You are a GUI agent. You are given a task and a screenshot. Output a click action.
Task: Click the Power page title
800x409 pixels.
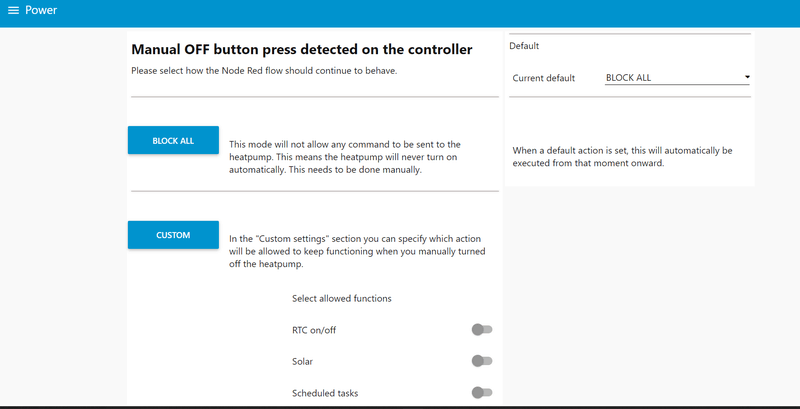(41, 11)
